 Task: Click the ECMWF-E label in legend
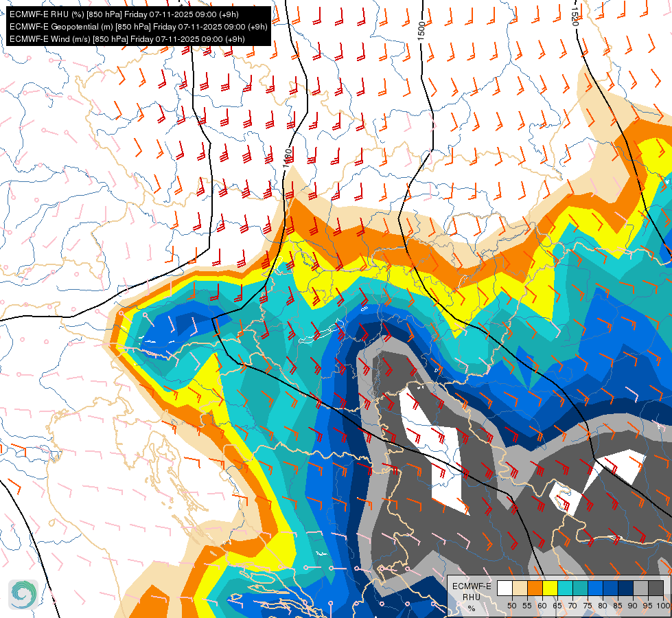tap(472, 586)
